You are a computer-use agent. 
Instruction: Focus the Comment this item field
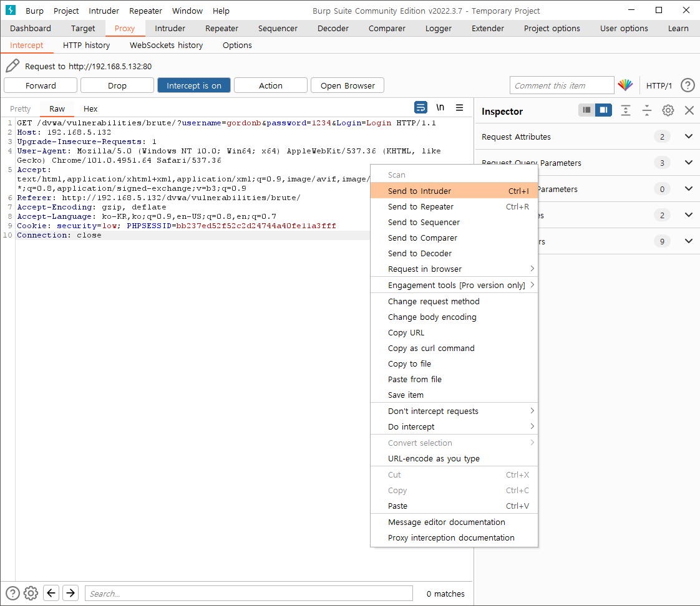coord(561,85)
